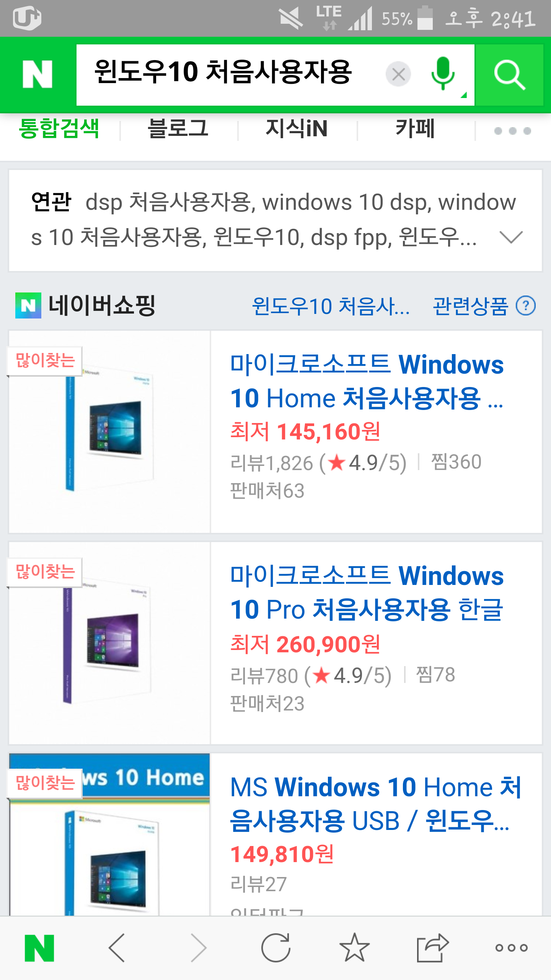
Task: Tap the Naver N logo beside search
Action: coord(37,74)
